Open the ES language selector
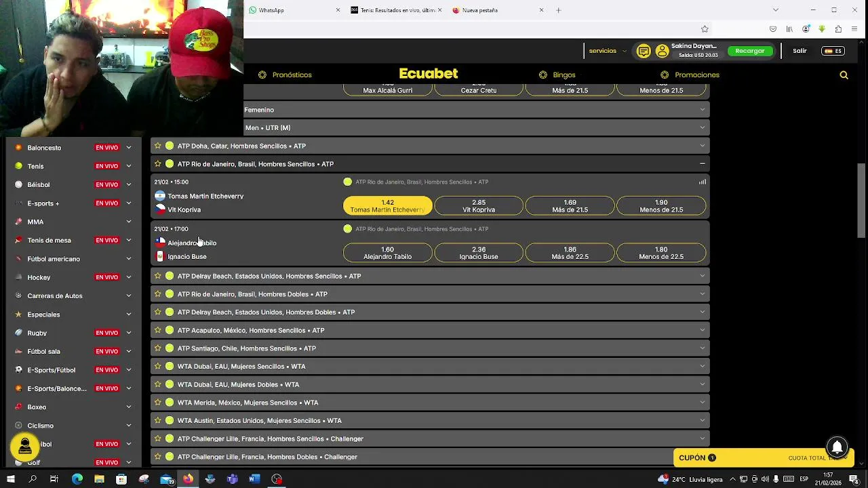The height and width of the screenshot is (488, 868). point(833,51)
